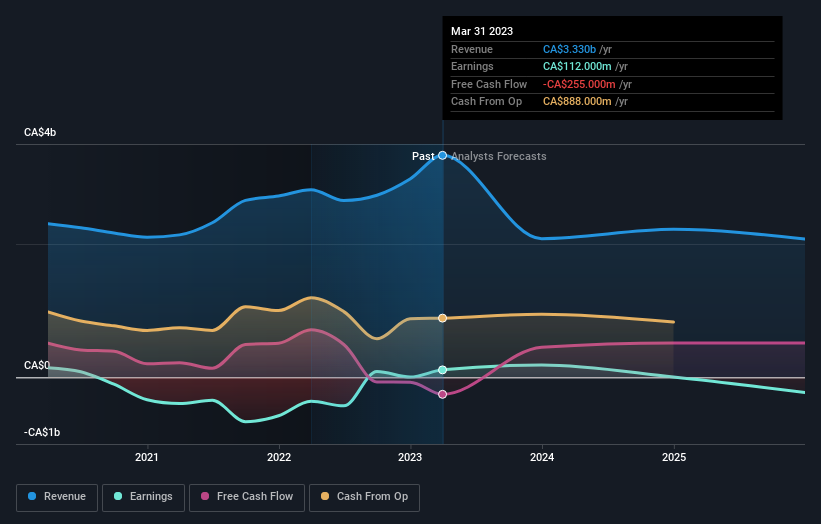This screenshot has width=821, height=524.
Task: Click the CA$888.000m cash from op value
Action: tap(577, 102)
